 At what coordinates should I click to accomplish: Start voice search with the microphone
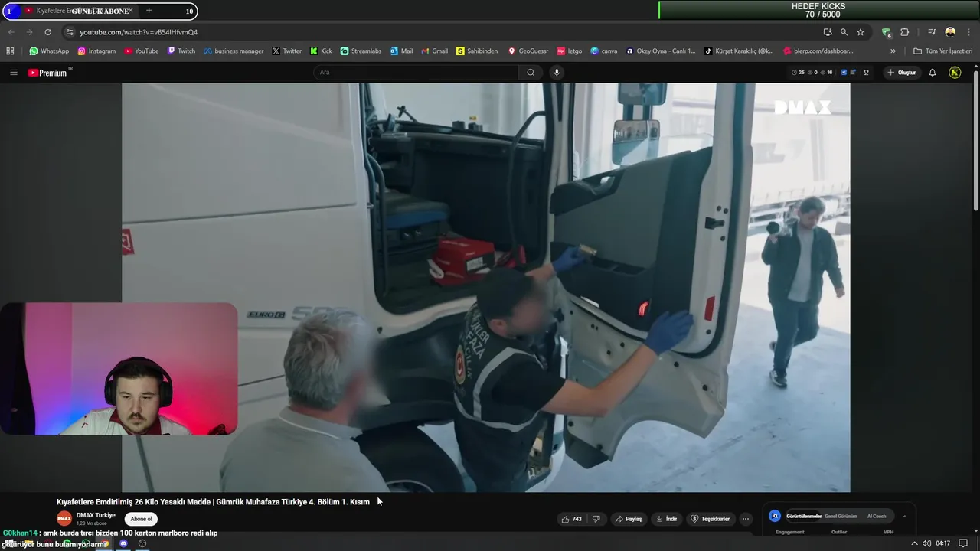(x=557, y=72)
